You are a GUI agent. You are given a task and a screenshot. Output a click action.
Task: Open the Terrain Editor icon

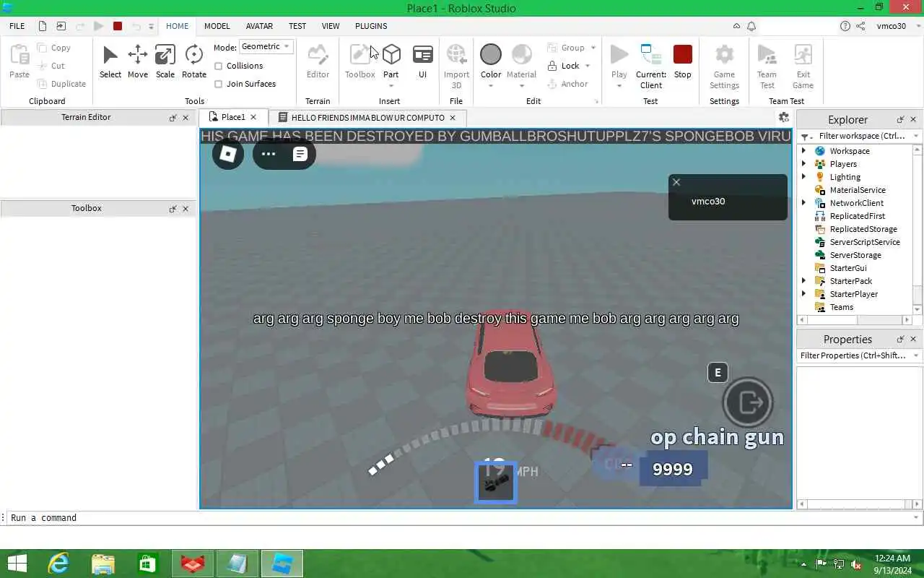[x=318, y=61]
